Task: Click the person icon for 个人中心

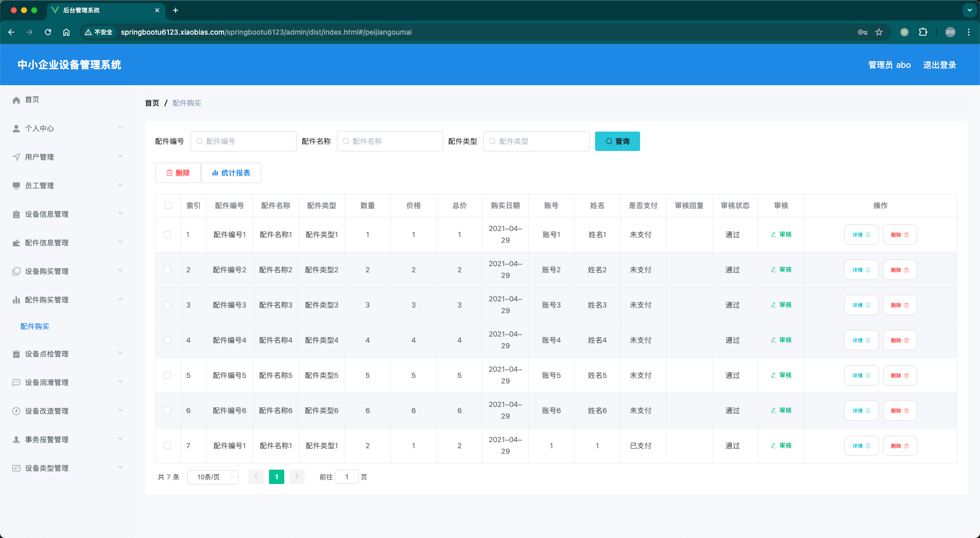Action: 16,129
